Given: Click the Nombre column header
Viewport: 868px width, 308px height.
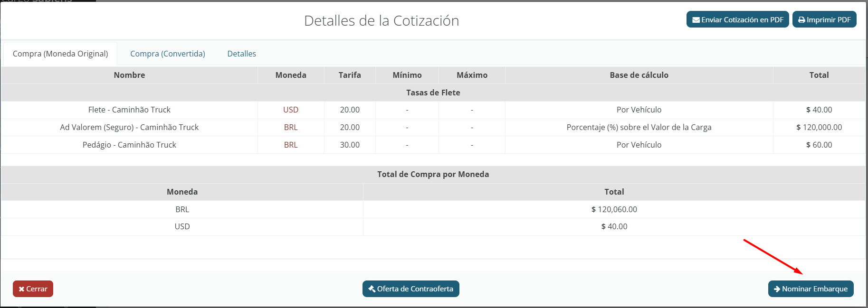Looking at the screenshot, I should [129, 75].
